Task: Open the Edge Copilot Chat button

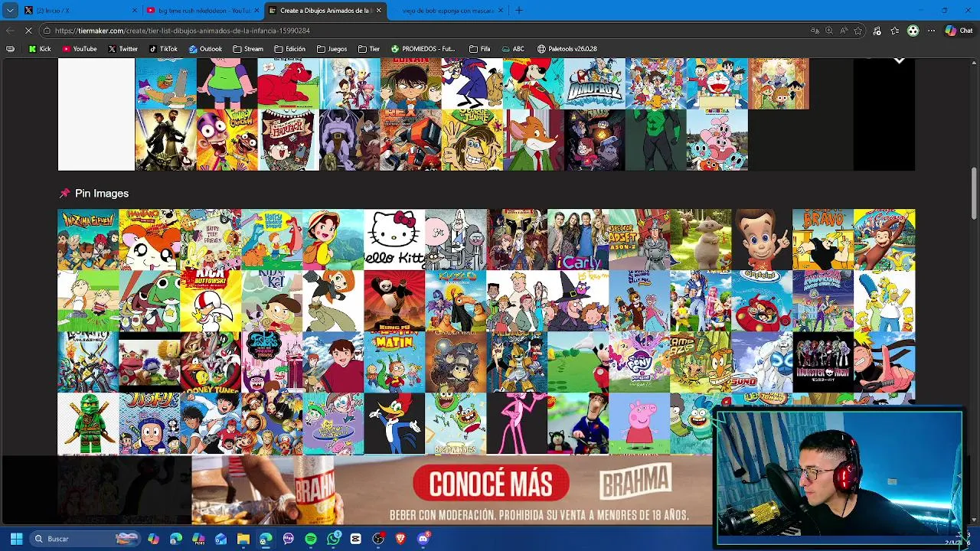Action: (960, 31)
